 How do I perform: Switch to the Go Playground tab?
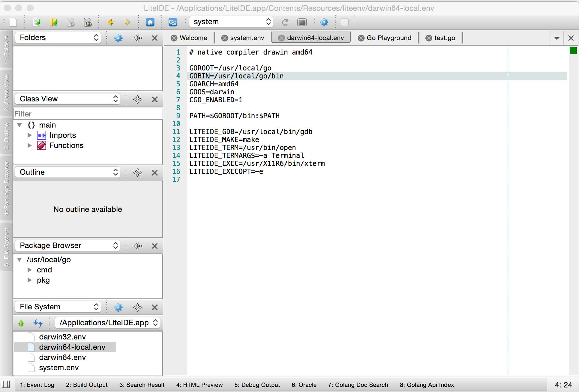[x=388, y=38]
